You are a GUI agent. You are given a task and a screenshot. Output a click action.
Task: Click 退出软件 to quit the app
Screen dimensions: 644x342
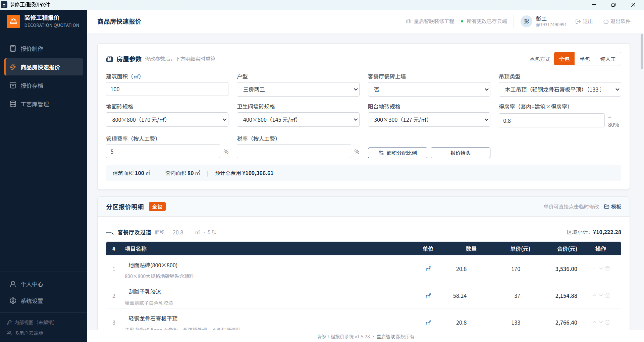[617, 21]
